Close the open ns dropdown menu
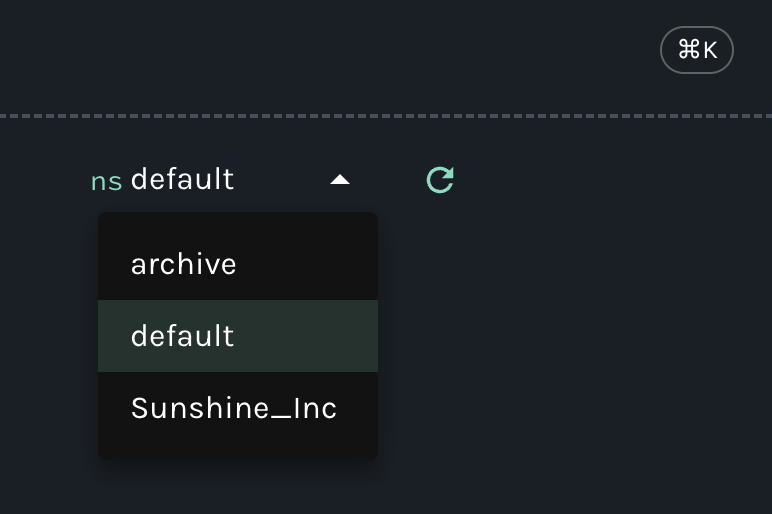This screenshot has height=514, width=772. tap(340, 180)
